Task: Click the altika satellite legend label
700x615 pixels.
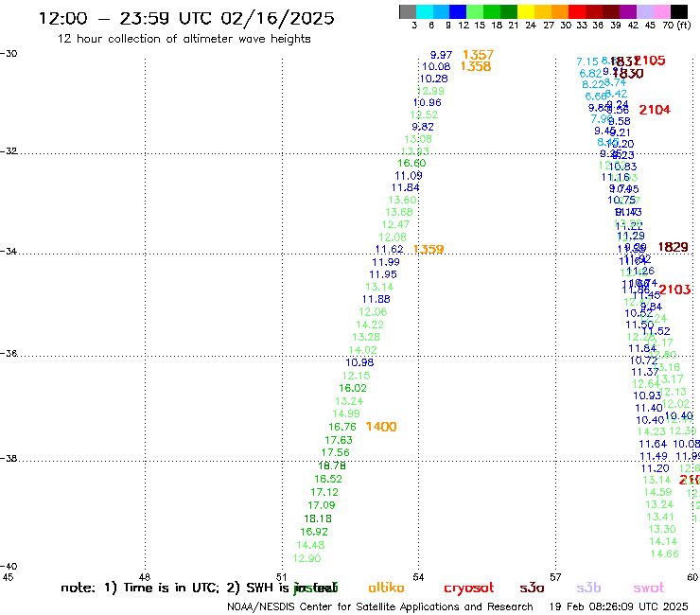Action: coord(386,588)
